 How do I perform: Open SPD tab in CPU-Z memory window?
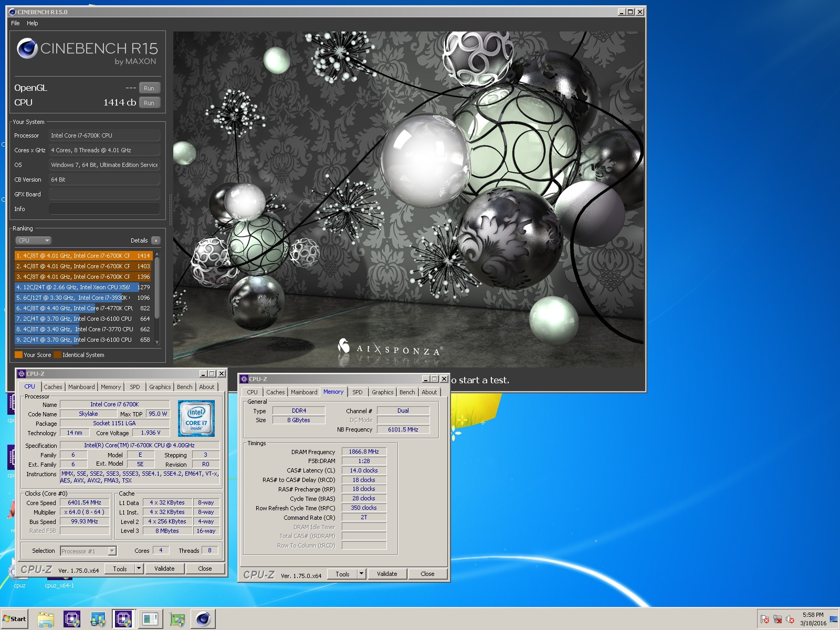358,392
